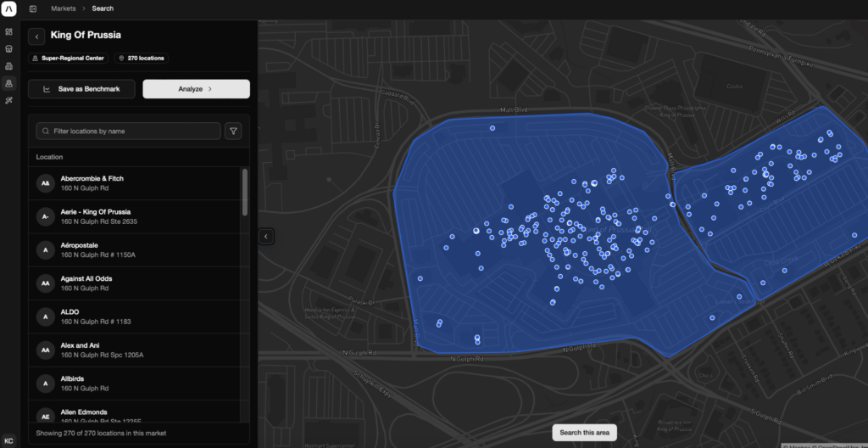The width and height of the screenshot is (868, 448).
Task: Click the AA avatar beside Against All Odds
Action: [x=46, y=283]
